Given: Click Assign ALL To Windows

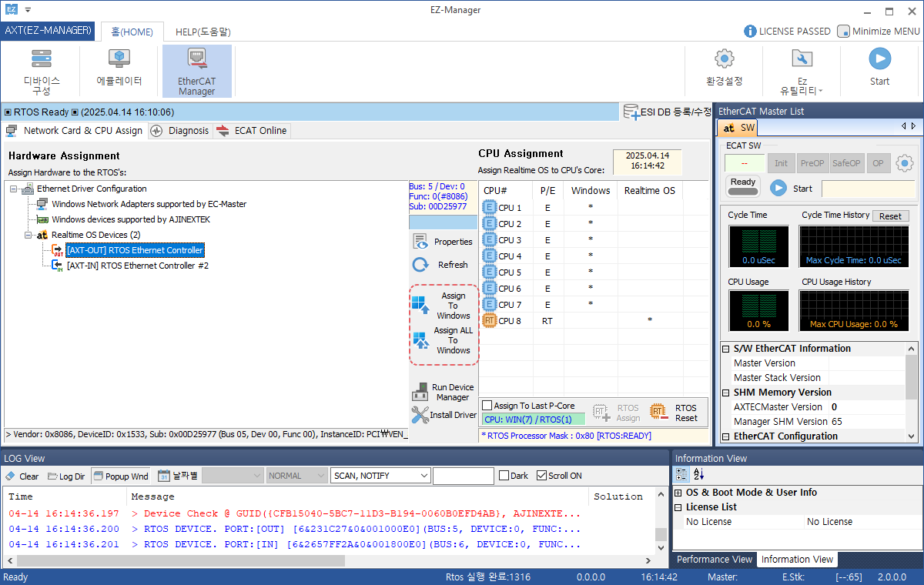Looking at the screenshot, I should coord(444,340).
